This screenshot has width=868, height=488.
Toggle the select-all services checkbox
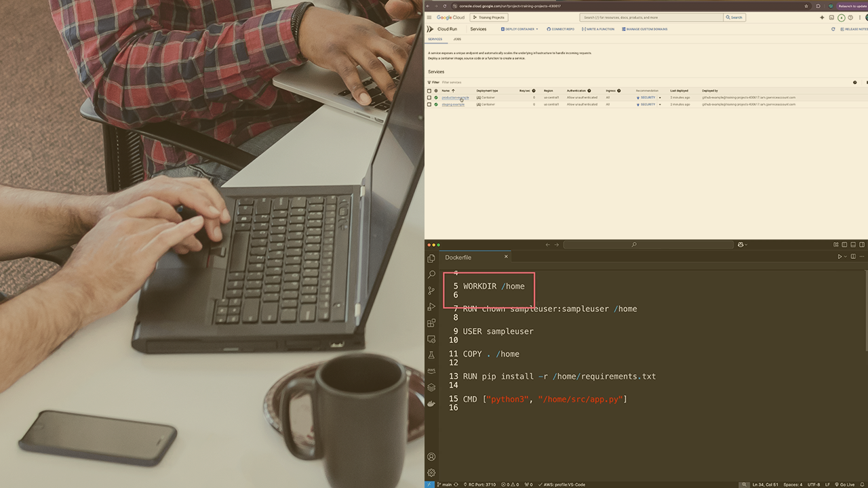429,90
